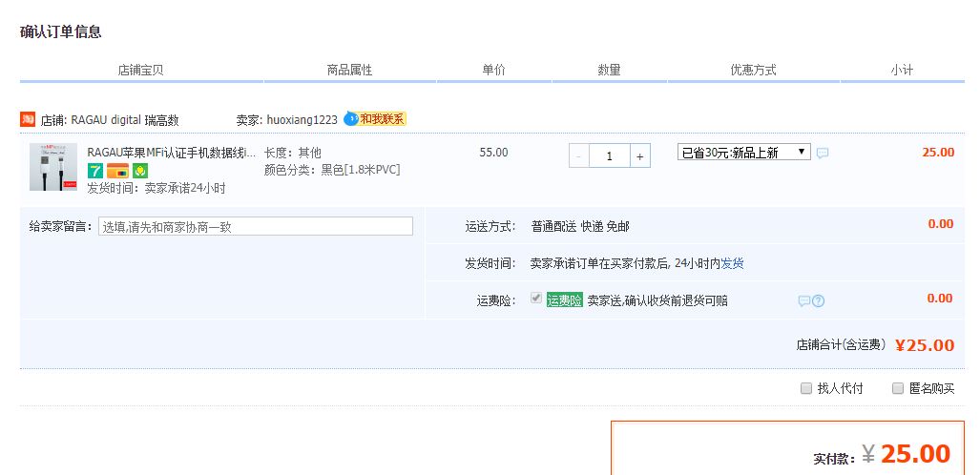
Task: Click the 发货时间：卖家承诺24小时 text under product
Action: pyautogui.click(x=156, y=188)
